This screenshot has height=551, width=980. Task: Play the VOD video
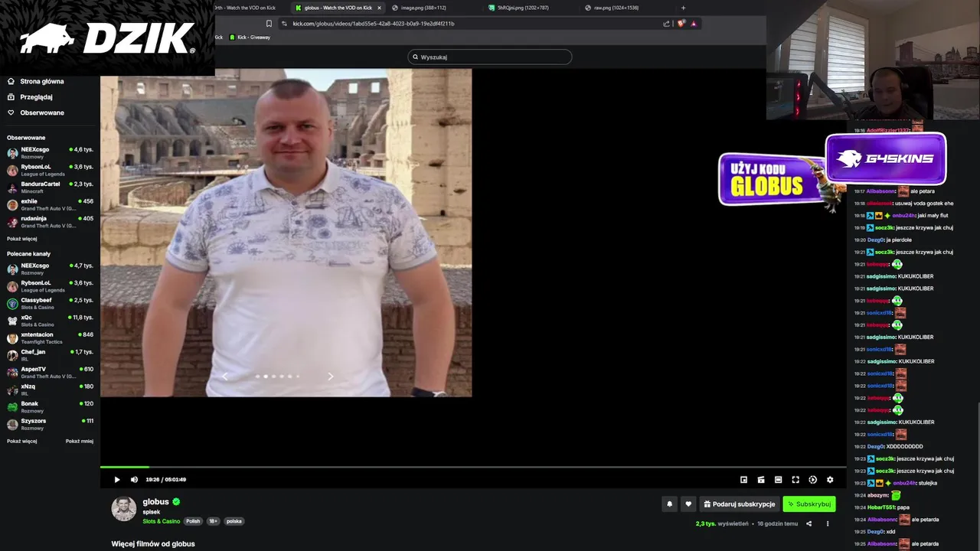click(x=117, y=480)
